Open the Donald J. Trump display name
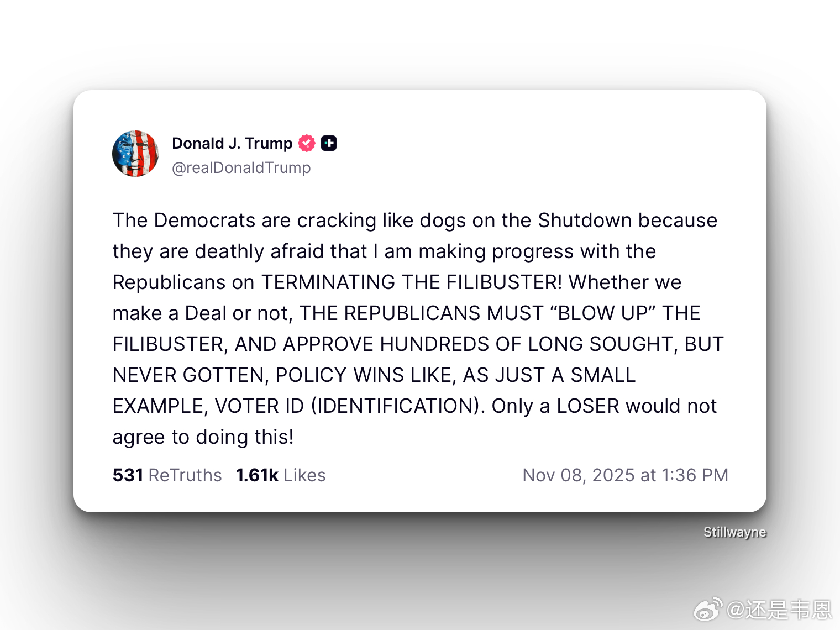840x630 pixels. [x=232, y=143]
